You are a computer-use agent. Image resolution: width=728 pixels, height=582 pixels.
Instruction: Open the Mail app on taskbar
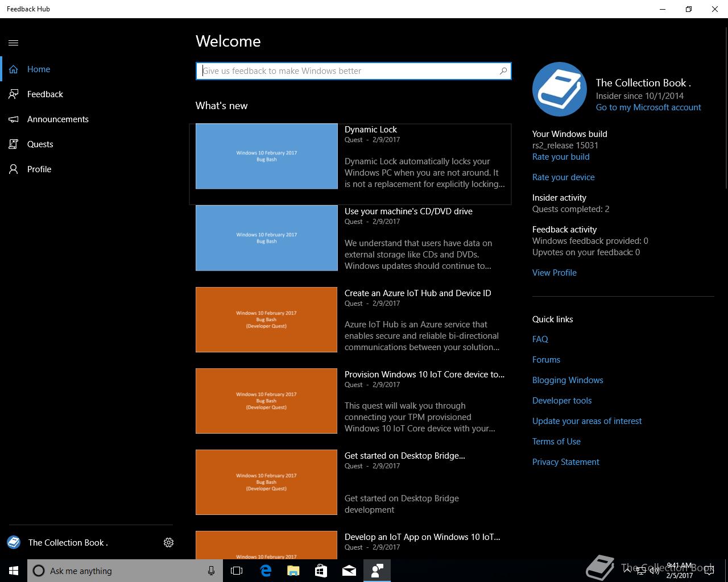(x=349, y=571)
